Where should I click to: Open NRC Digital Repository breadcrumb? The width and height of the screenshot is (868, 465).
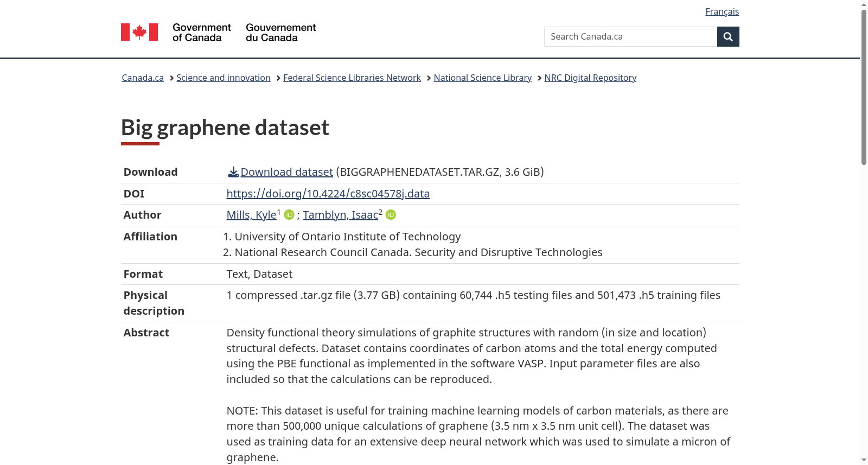click(x=590, y=78)
